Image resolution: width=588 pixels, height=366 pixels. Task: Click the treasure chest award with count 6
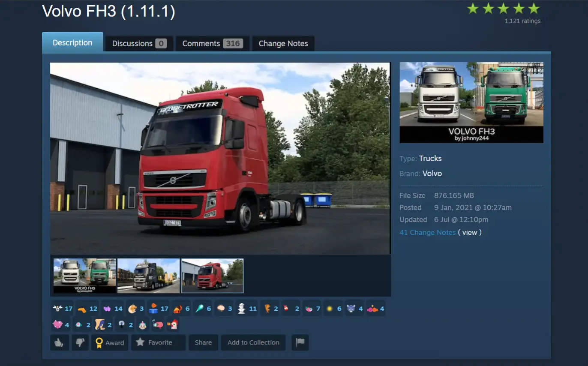pos(181,308)
